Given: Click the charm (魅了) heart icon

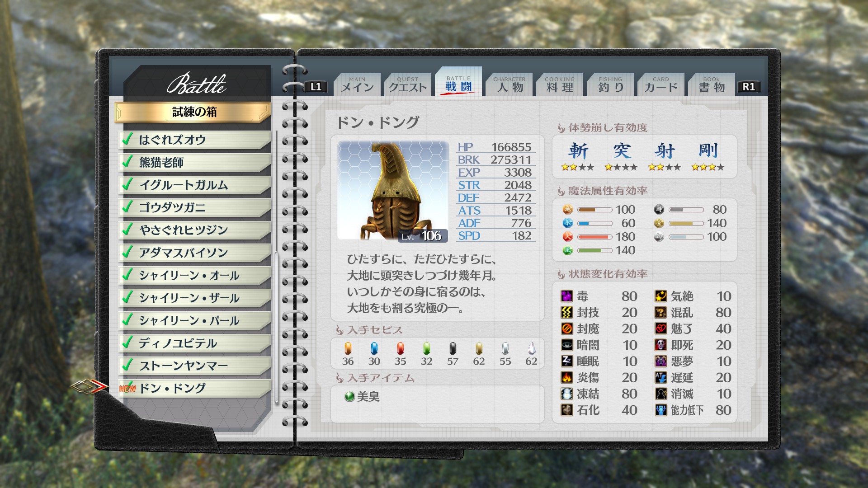Looking at the screenshot, I should 660,329.
